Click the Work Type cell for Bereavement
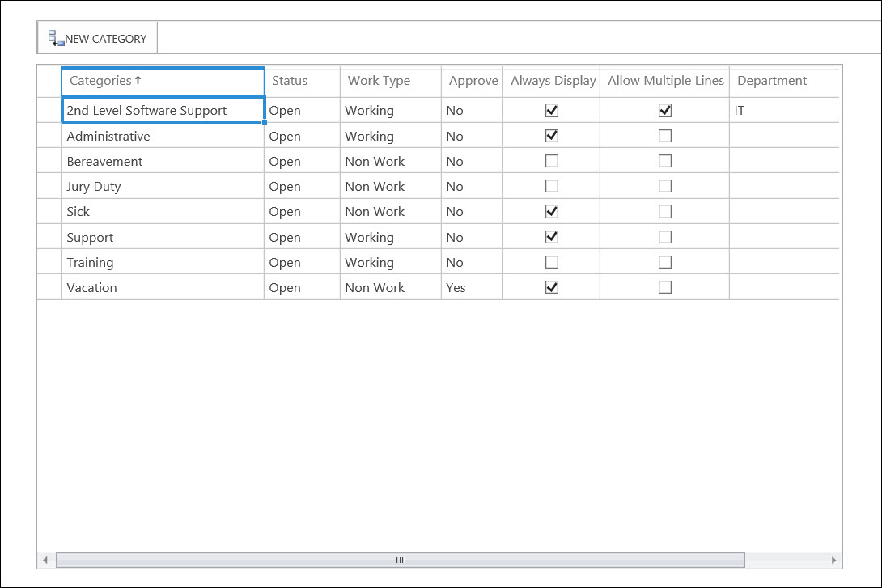The image size is (882, 588). (390, 161)
